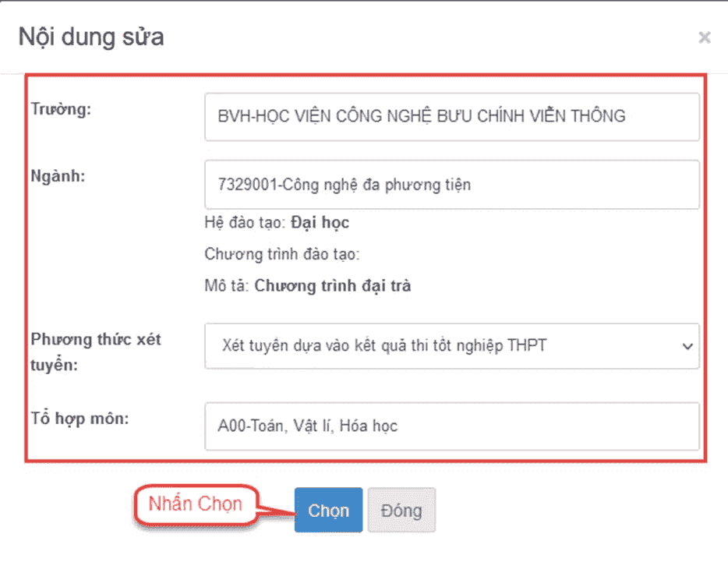The height and width of the screenshot is (580, 728).
Task: Click the Tổ hợp môn field
Action: tap(452, 426)
